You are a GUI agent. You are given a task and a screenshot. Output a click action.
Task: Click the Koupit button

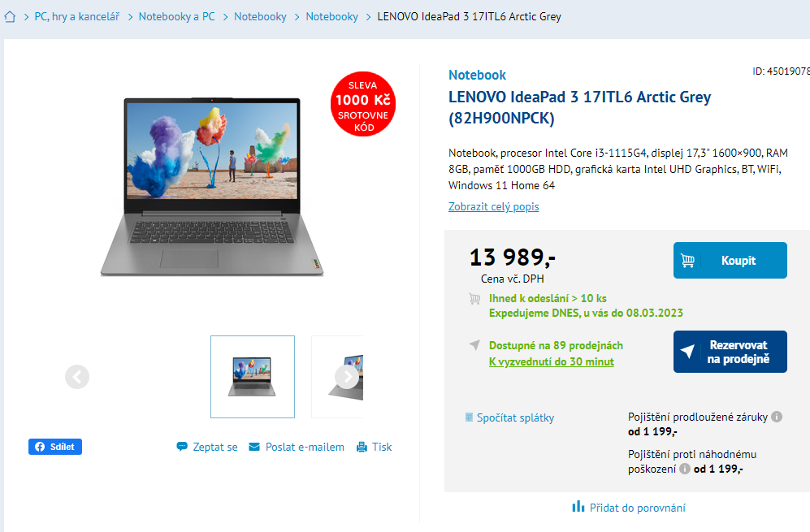(x=730, y=261)
